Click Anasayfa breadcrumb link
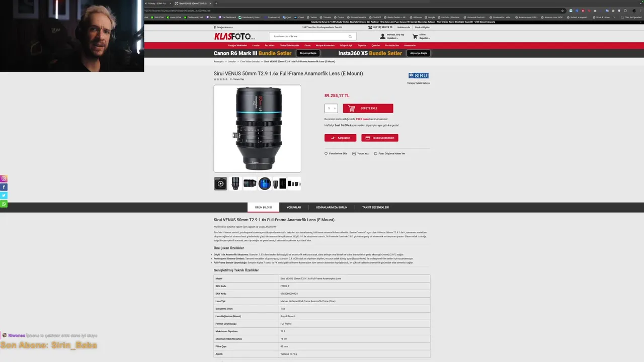 219,61
